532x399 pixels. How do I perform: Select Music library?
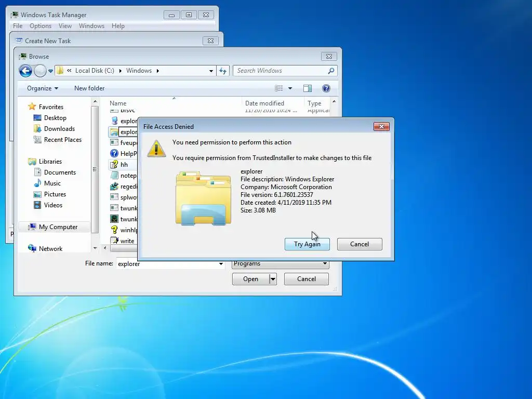coord(52,183)
